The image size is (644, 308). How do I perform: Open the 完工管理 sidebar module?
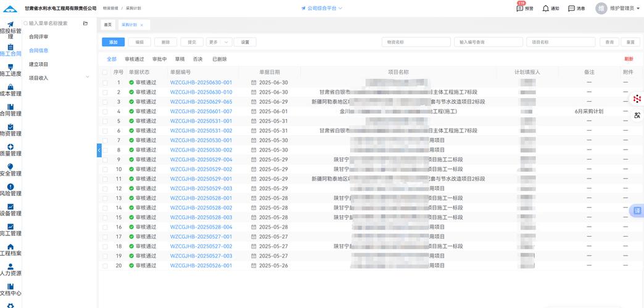(x=10, y=230)
